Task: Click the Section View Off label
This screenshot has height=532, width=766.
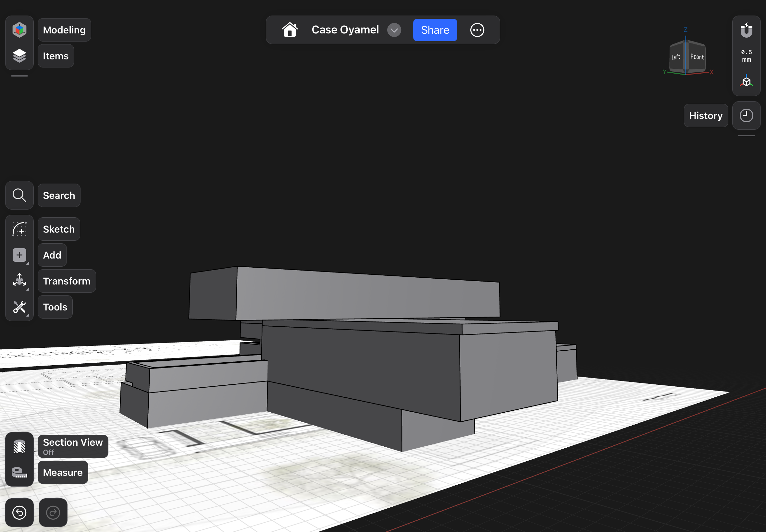Action: coord(73,446)
